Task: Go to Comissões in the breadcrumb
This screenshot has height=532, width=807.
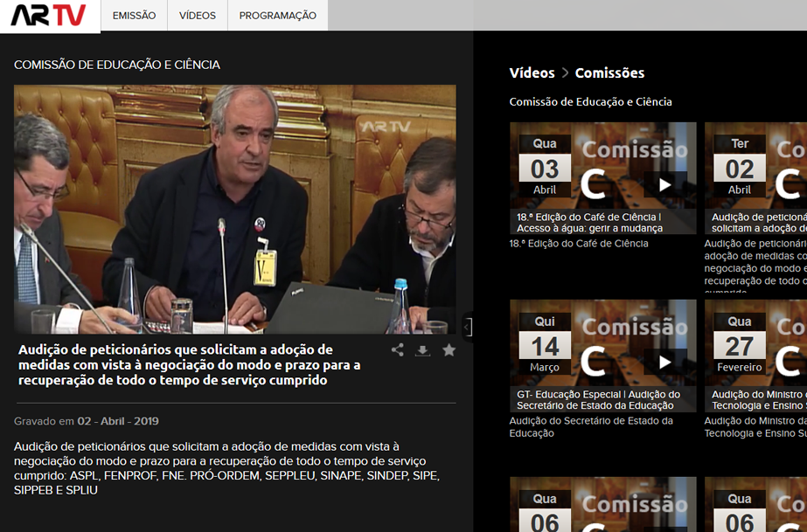Action: (x=609, y=73)
